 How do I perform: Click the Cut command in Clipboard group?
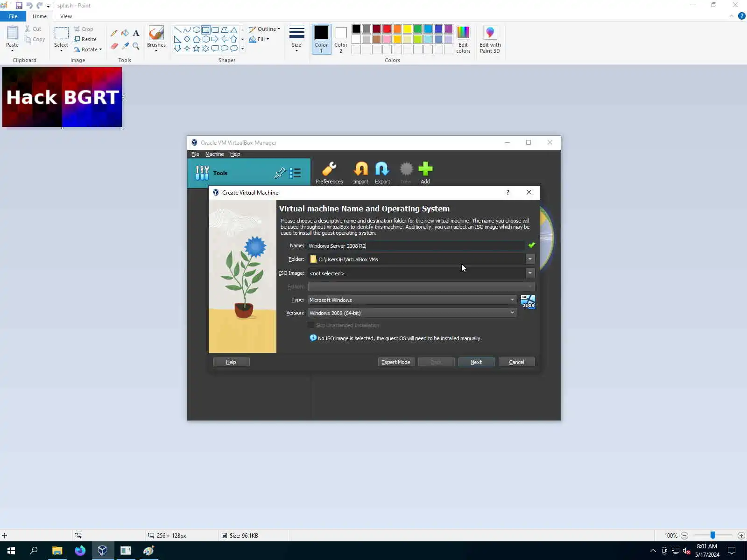[x=33, y=29]
